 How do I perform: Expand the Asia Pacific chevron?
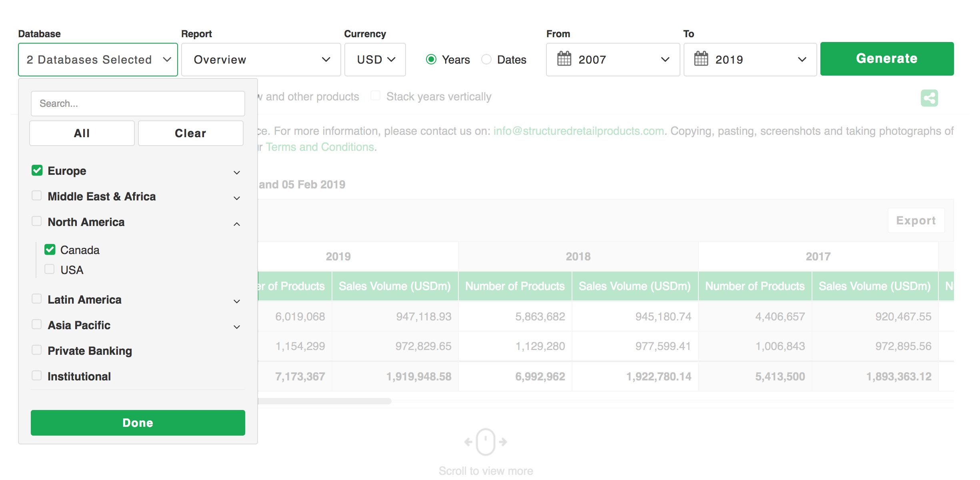[x=237, y=327]
